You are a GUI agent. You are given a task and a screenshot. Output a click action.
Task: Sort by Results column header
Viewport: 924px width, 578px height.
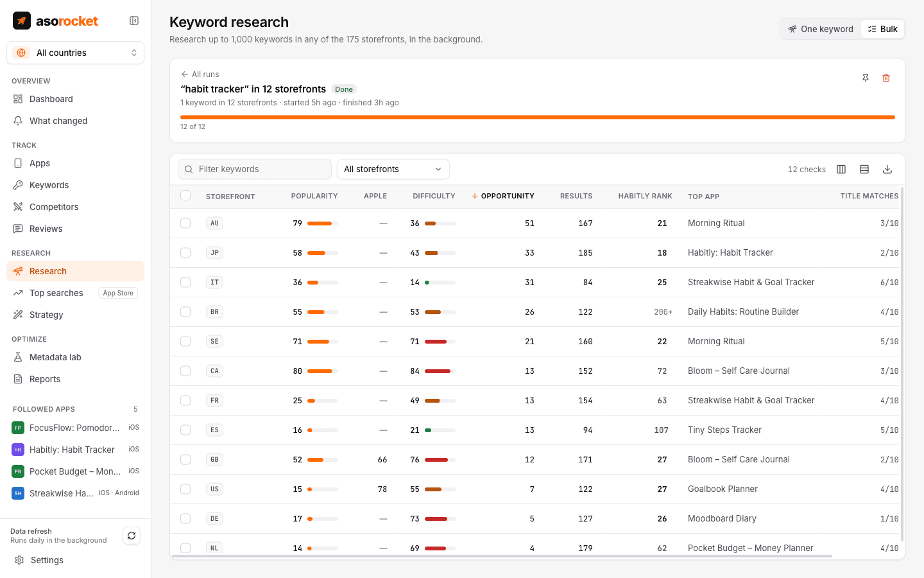[x=576, y=196]
